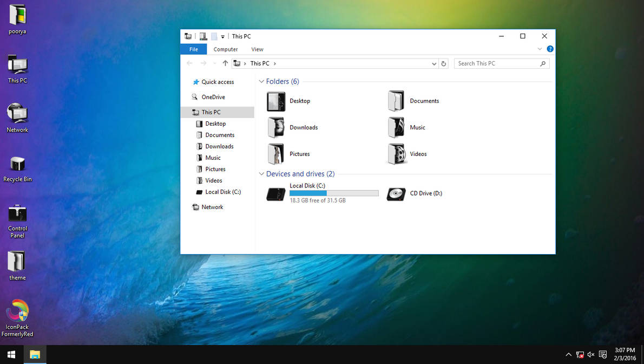Open Action Center from the system tray
The width and height of the screenshot is (644, 364).
pos(603,355)
